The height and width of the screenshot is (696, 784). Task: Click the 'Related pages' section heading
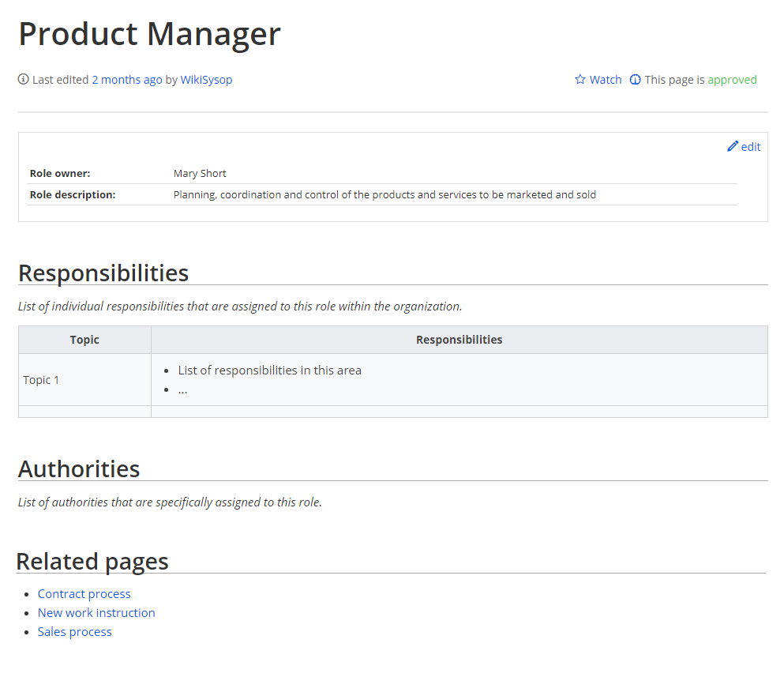92,562
